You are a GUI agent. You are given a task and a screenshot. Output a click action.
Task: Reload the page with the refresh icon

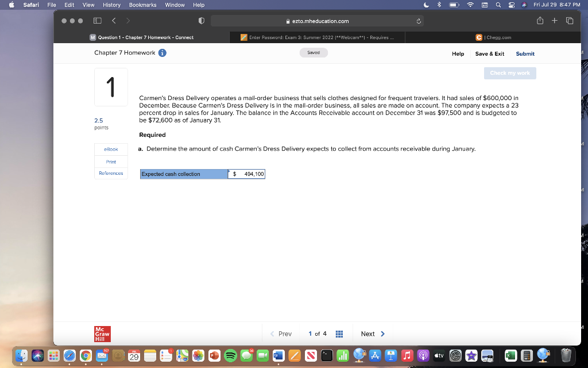(419, 21)
